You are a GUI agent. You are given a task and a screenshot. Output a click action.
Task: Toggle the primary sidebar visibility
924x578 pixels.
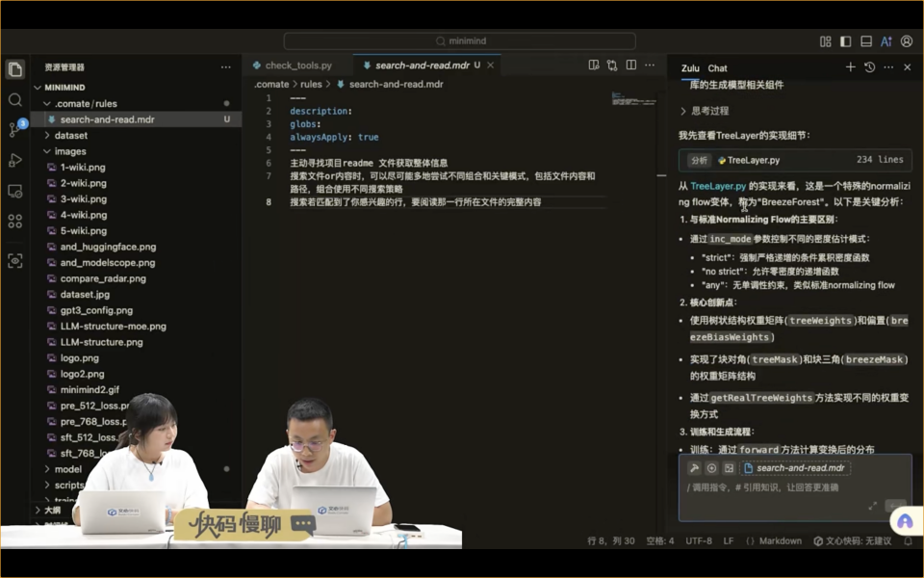click(x=846, y=41)
